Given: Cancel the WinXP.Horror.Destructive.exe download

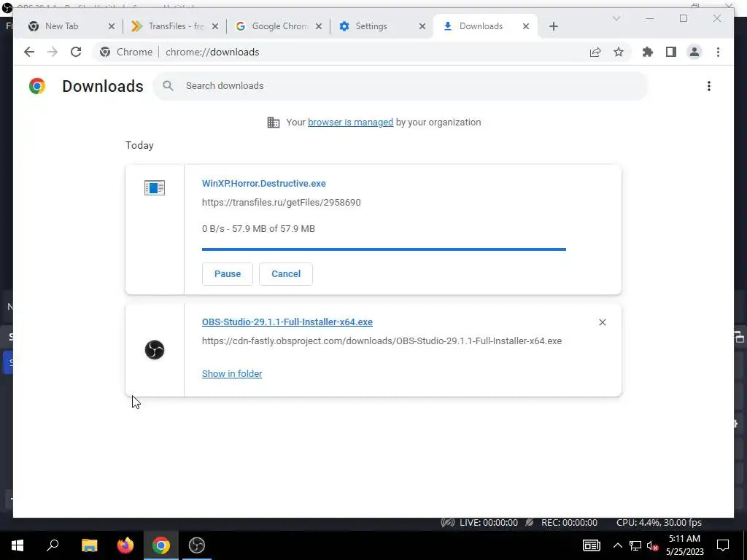Looking at the screenshot, I should click(x=286, y=274).
